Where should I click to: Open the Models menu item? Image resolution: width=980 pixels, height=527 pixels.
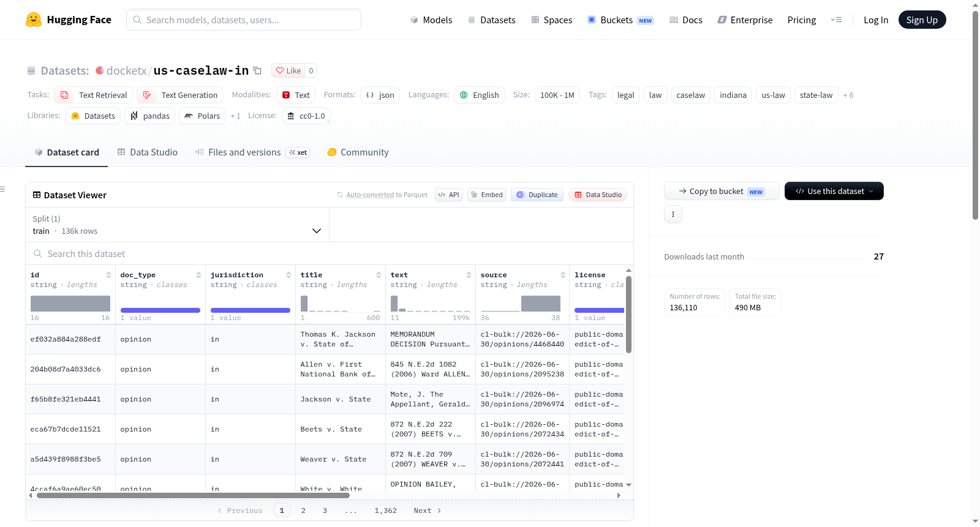point(431,20)
